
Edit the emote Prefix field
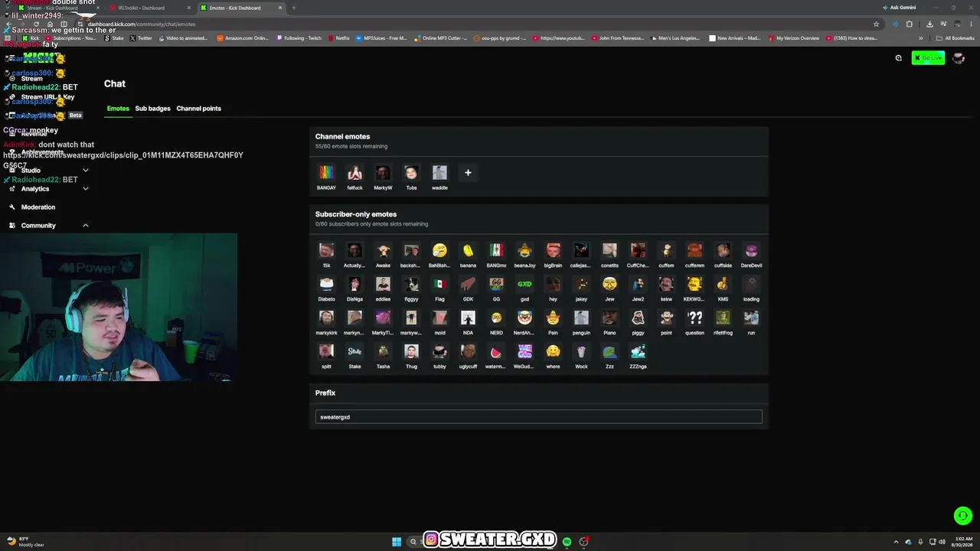539,417
